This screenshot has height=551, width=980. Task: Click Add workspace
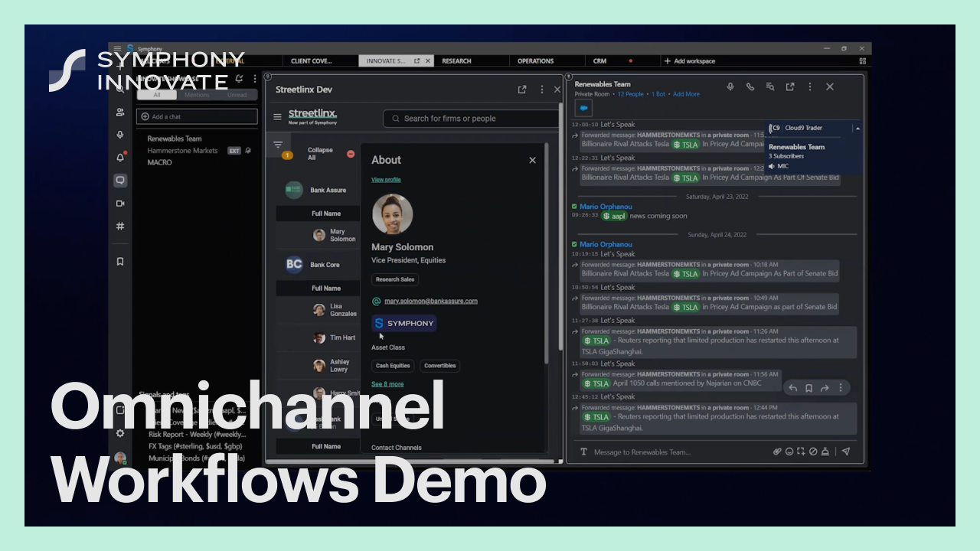(x=689, y=61)
